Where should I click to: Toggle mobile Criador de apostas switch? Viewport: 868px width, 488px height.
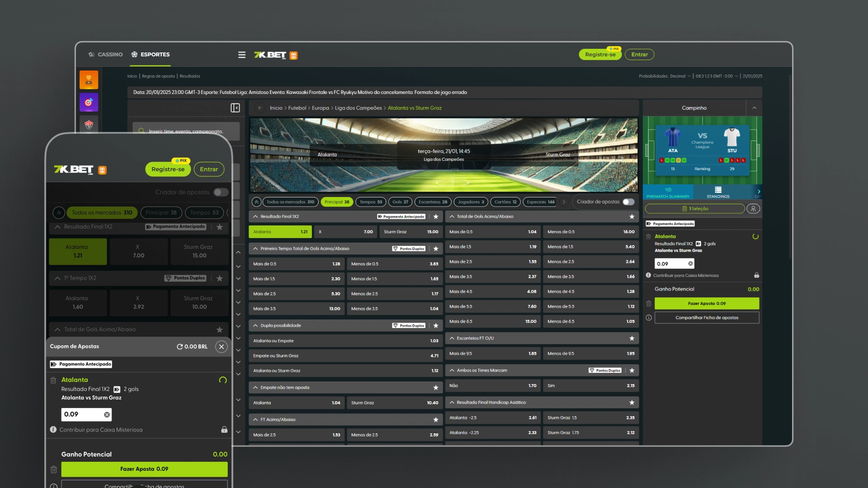[221, 192]
